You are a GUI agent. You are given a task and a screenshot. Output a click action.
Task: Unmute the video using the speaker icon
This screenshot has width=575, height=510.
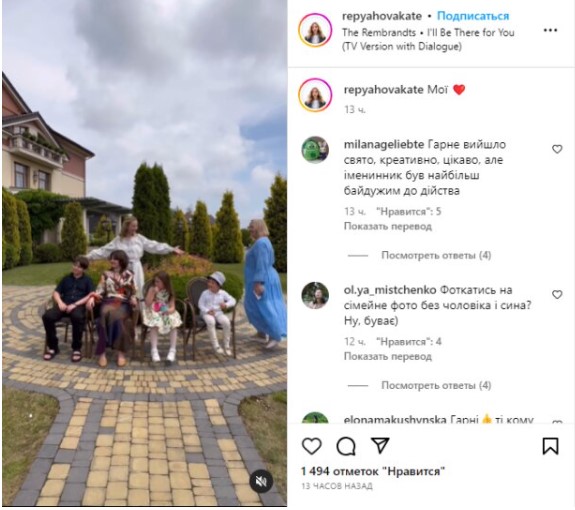(x=261, y=481)
